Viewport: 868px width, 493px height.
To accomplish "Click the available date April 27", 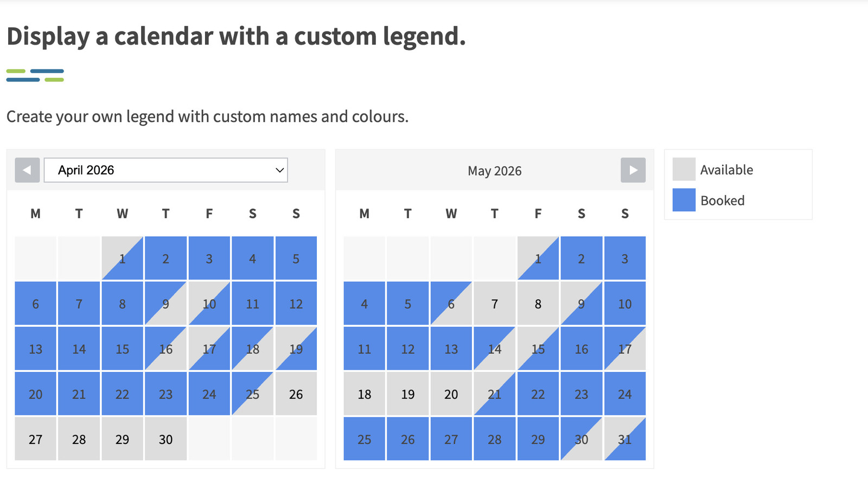I will 35,439.
